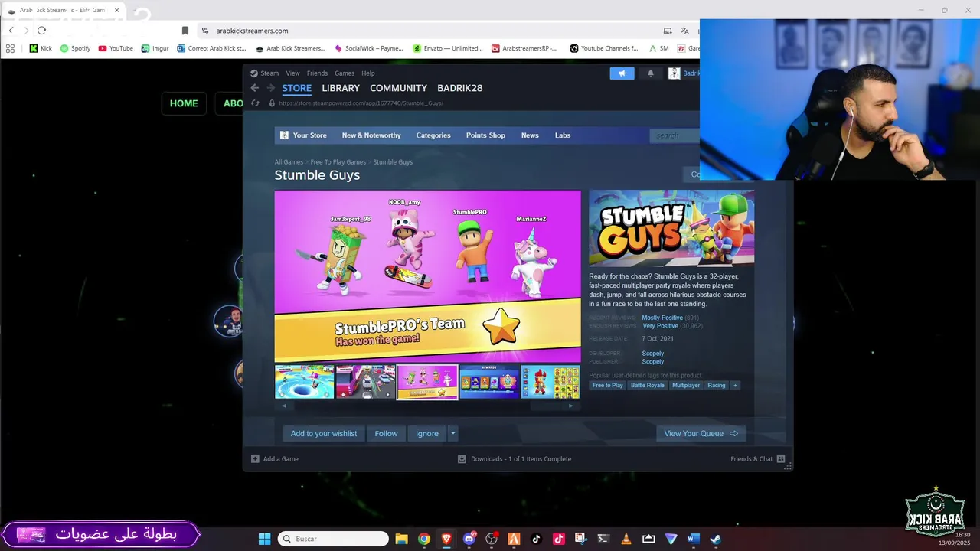
Task: Click View Your Queue button
Action: coord(701,433)
